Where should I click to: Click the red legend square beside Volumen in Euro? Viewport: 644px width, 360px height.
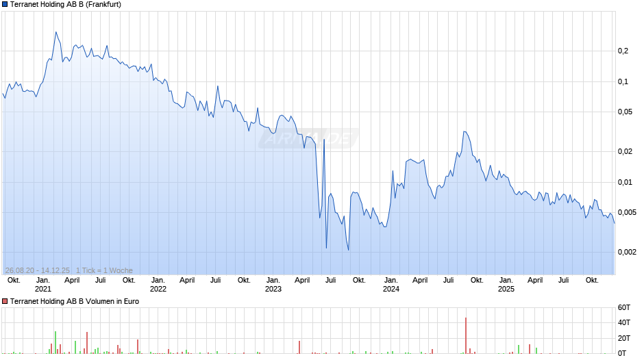pos(5,301)
